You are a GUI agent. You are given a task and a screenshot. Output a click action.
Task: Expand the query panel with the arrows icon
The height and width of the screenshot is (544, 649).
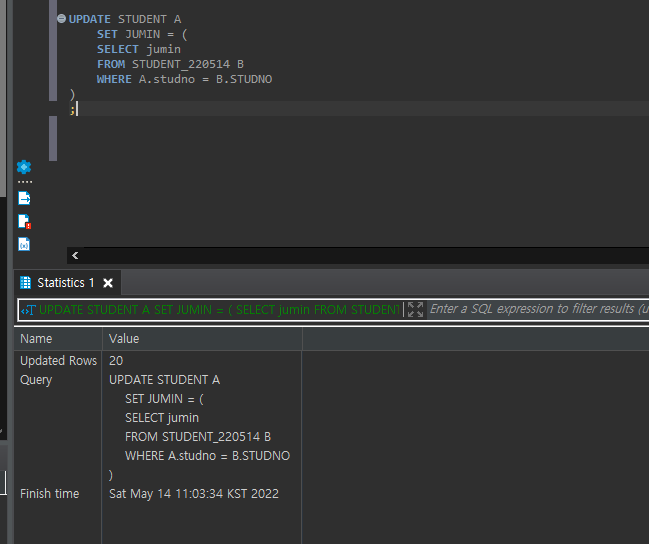coord(415,310)
